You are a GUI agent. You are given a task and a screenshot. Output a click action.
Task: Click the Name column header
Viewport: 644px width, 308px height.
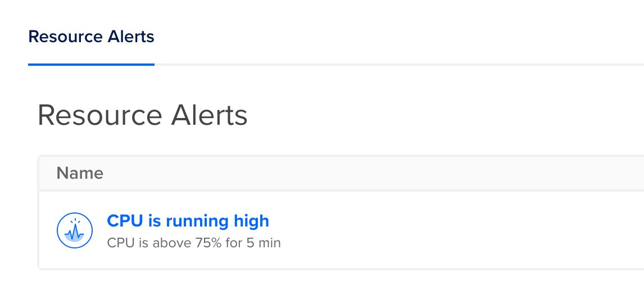coord(80,173)
